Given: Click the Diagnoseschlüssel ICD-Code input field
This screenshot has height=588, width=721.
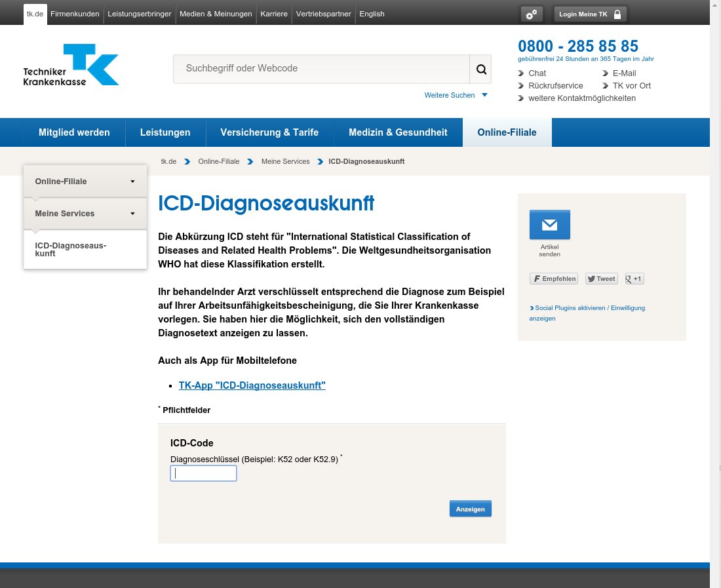Looking at the screenshot, I should coord(203,473).
